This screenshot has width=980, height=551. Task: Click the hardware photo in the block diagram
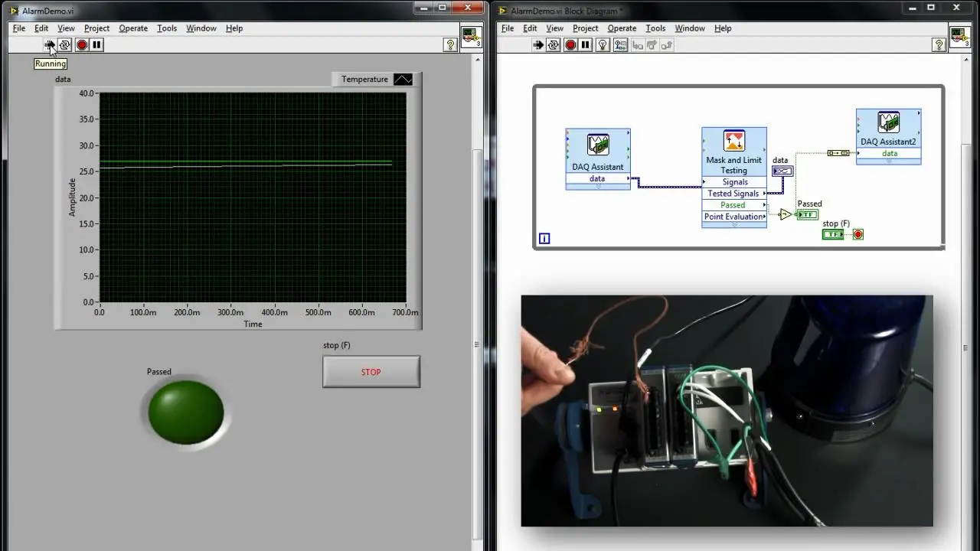pyautogui.click(x=727, y=411)
